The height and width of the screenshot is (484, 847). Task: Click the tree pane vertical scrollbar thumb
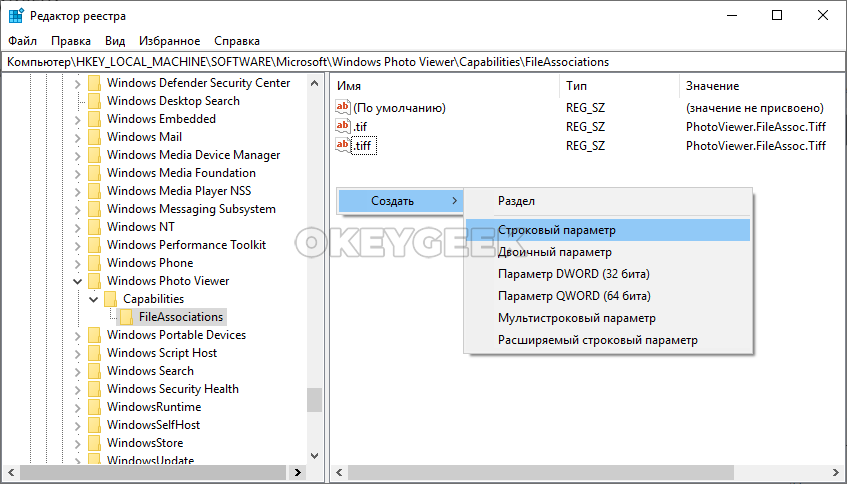pyautogui.click(x=315, y=400)
